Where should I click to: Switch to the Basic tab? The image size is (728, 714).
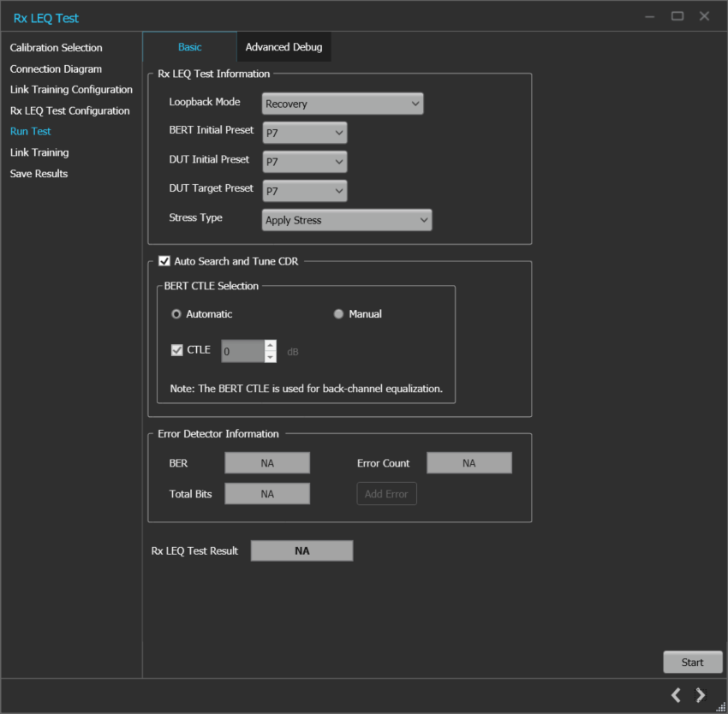[189, 46]
